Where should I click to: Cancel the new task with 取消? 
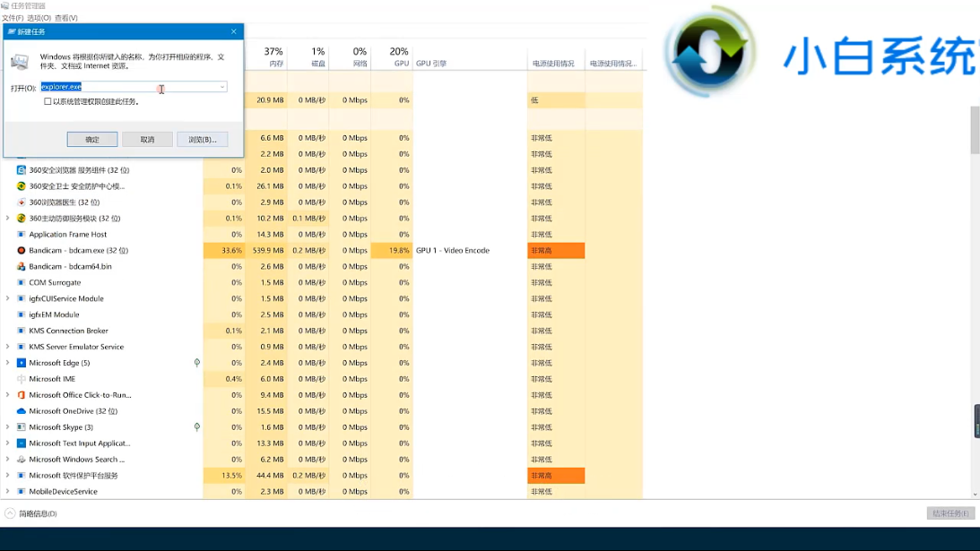148,139
